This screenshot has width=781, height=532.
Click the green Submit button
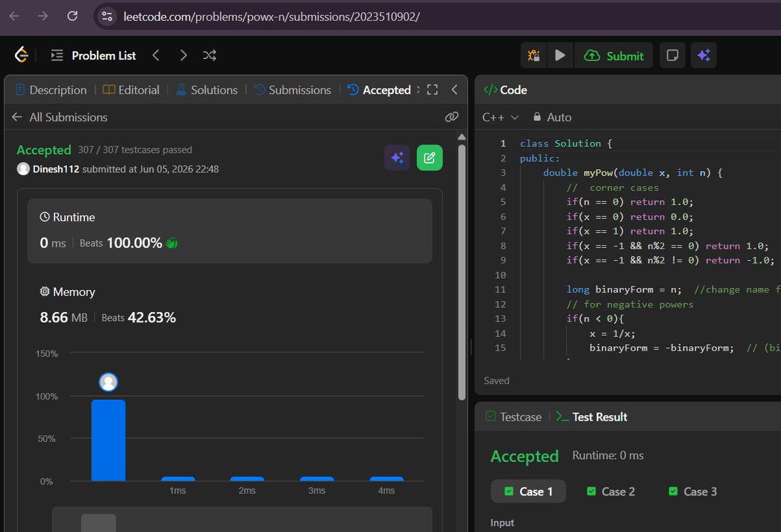[614, 56]
